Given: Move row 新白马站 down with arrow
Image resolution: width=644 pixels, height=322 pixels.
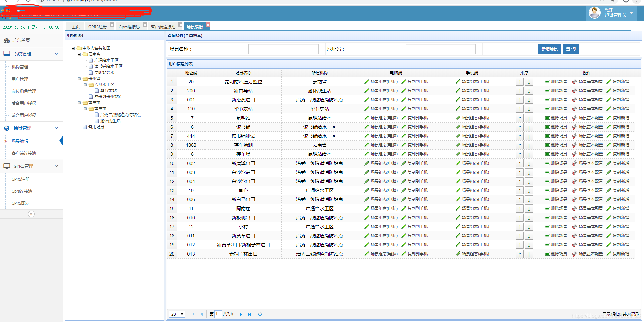Looking at the screenshot, I should (x=529, y=91).
